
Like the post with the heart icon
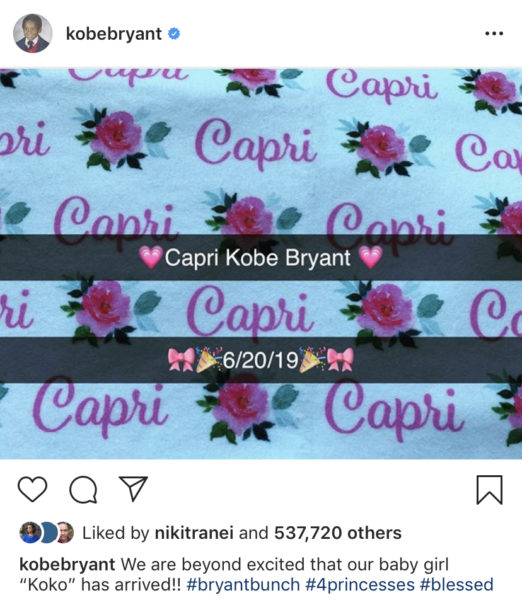click(33, 489)
